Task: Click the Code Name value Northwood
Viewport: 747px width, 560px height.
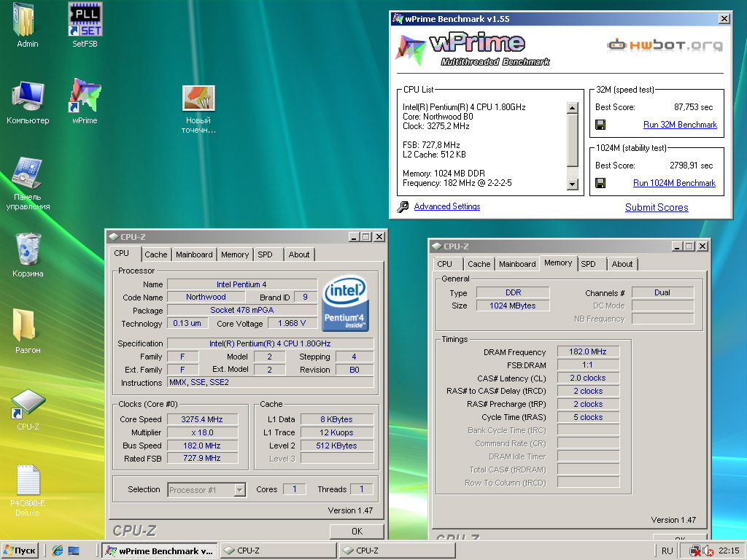Action: click(x=206, y=297)
